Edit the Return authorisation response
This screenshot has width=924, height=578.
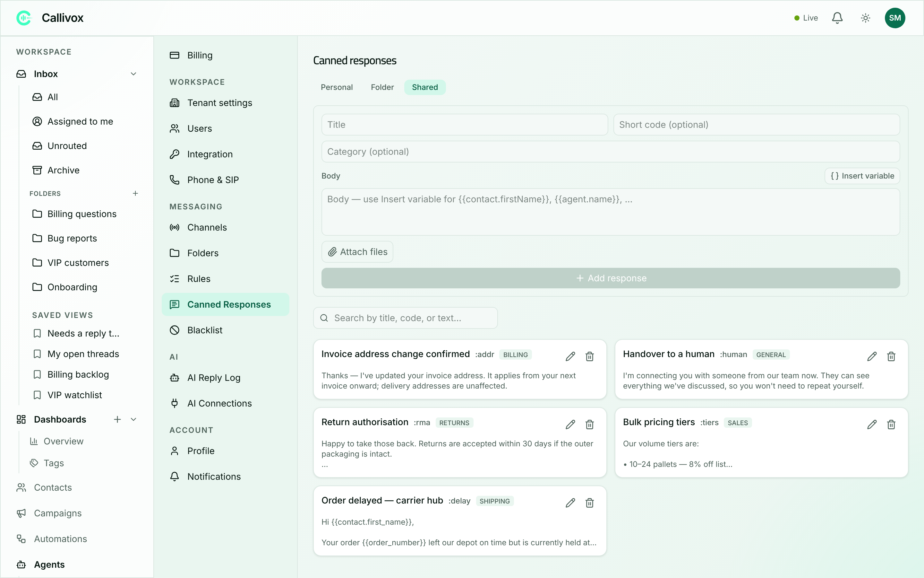pyautogui.click(x=570, y=424)
